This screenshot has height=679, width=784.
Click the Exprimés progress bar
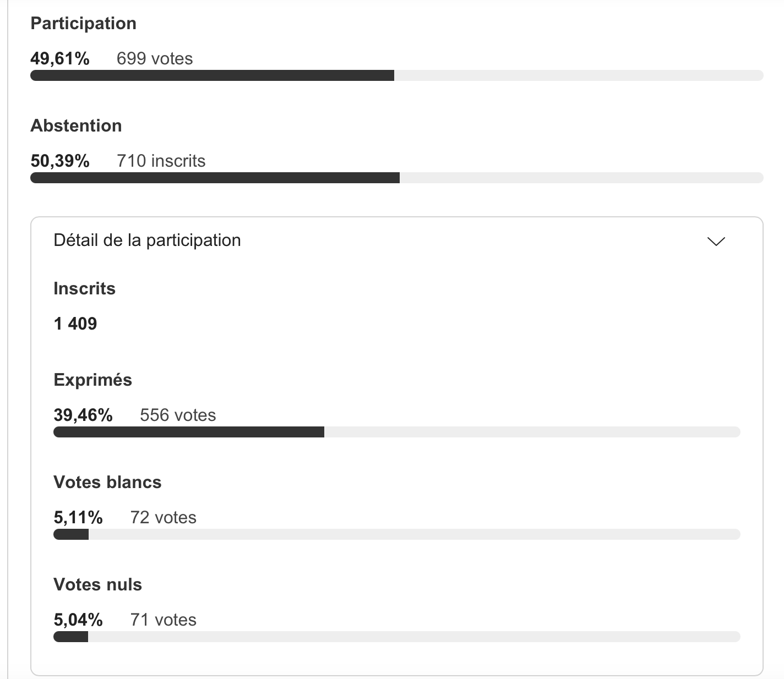(396, 432)
